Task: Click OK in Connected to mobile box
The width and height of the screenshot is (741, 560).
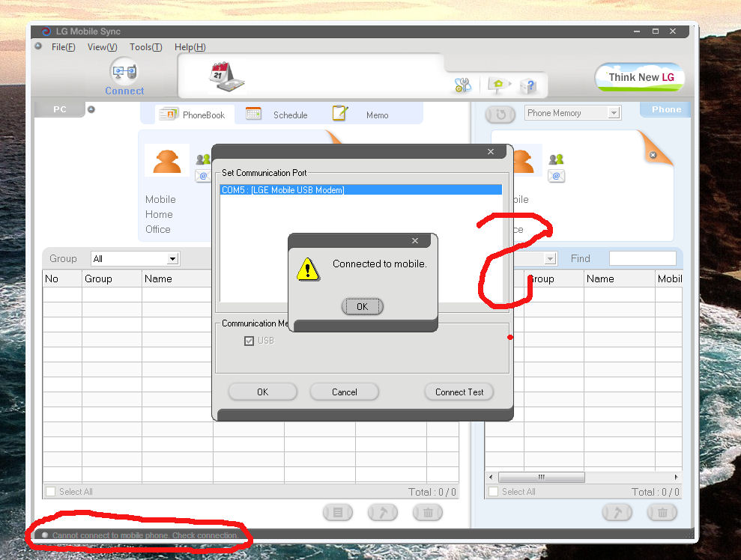Action: (x=362, y=306)
